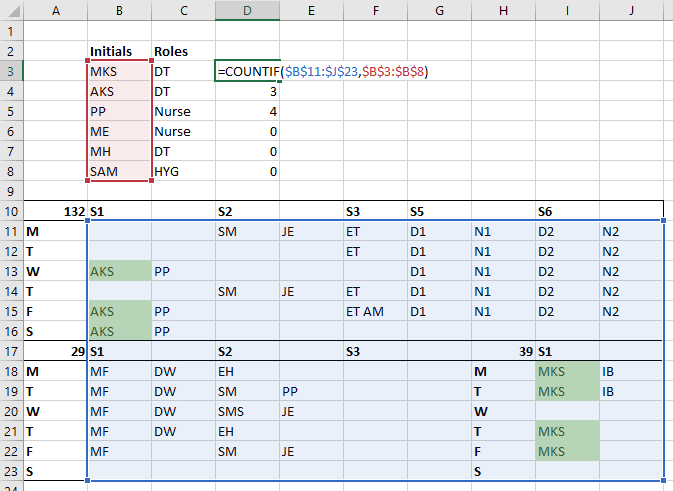Select row 17 header
The height and width of the screenshot is (491, 673).
click(x=12, y=352)
